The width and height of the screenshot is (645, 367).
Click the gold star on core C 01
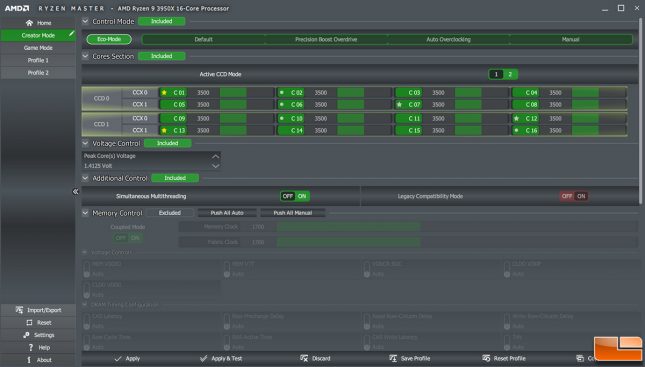tap(164, 93)
